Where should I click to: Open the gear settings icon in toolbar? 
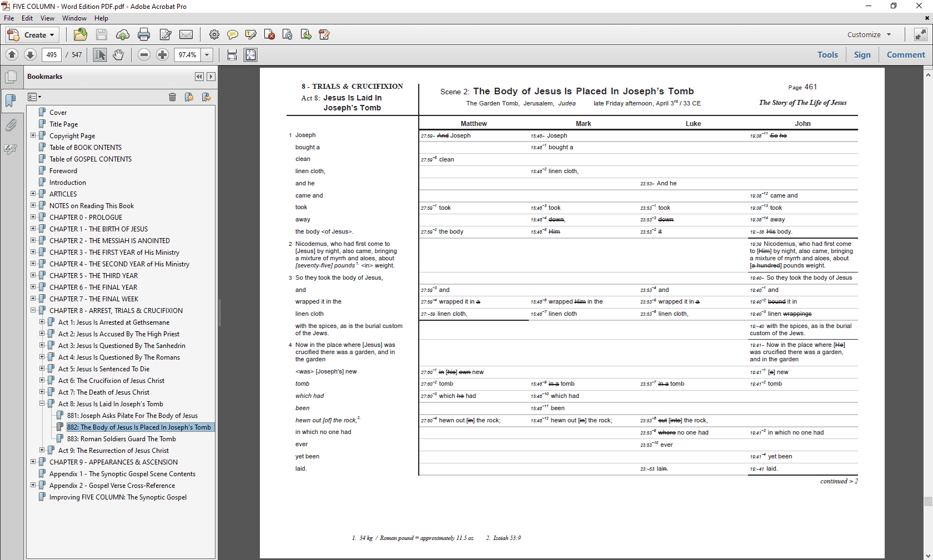pos(214,34)
